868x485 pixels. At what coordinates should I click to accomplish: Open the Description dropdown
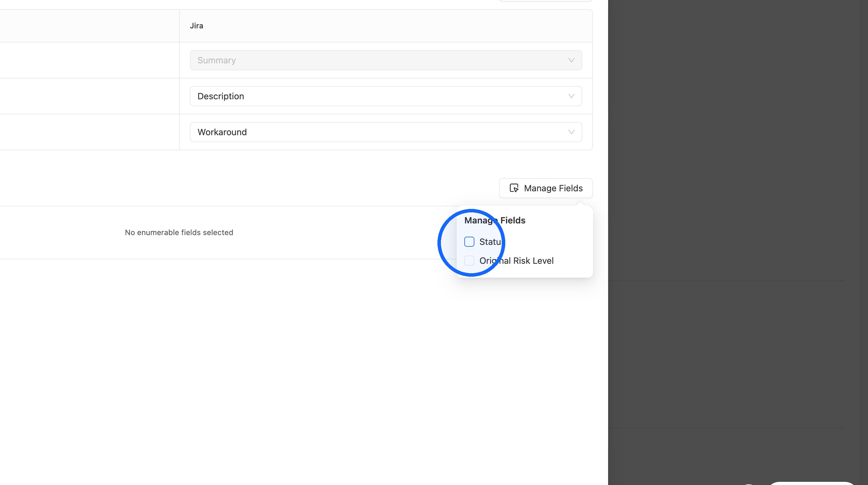(x=386, y=96)
